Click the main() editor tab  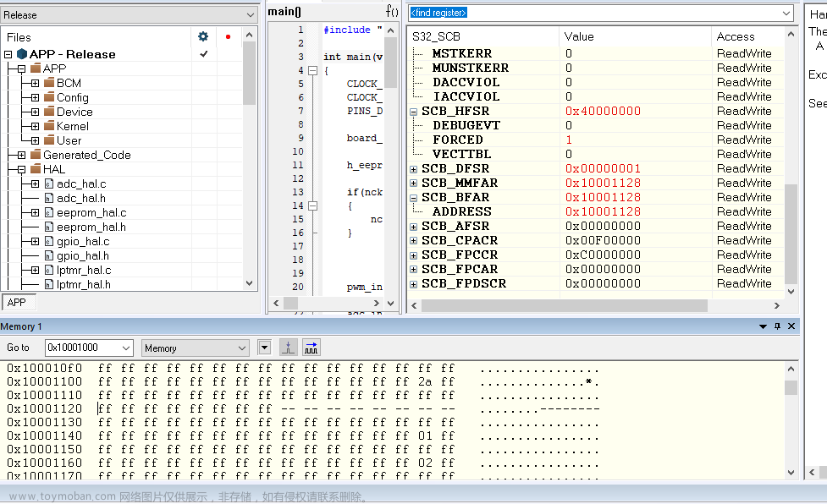[x=284, y=11]
